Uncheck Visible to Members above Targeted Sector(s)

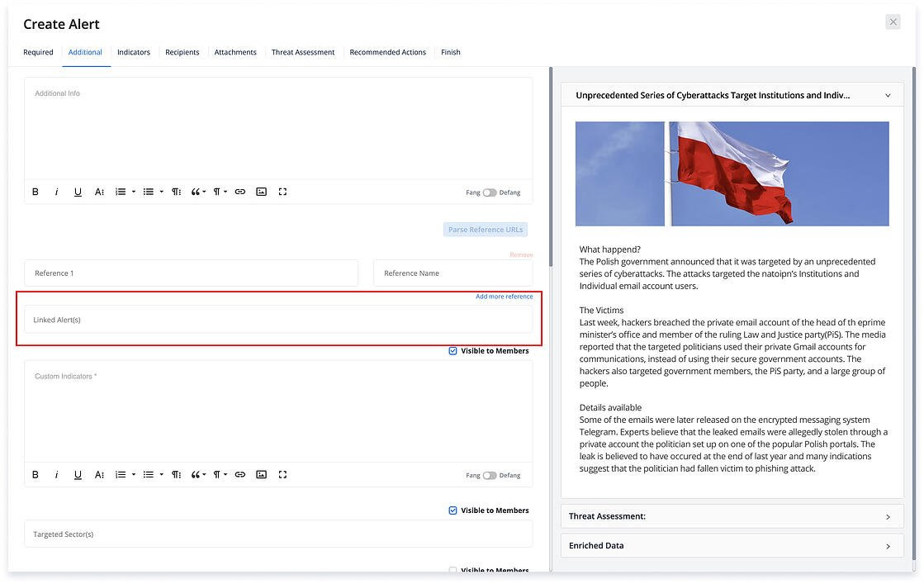(453, 510)
